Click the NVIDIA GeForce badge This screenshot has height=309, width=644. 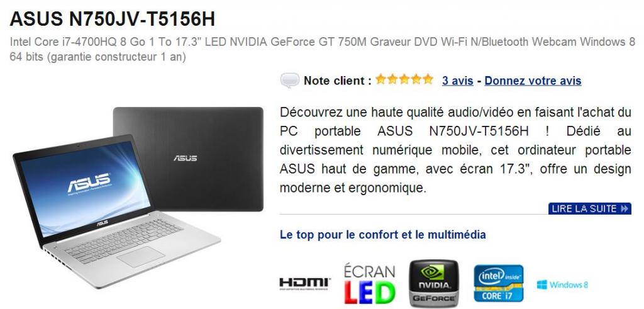click(x=434, y=283)
